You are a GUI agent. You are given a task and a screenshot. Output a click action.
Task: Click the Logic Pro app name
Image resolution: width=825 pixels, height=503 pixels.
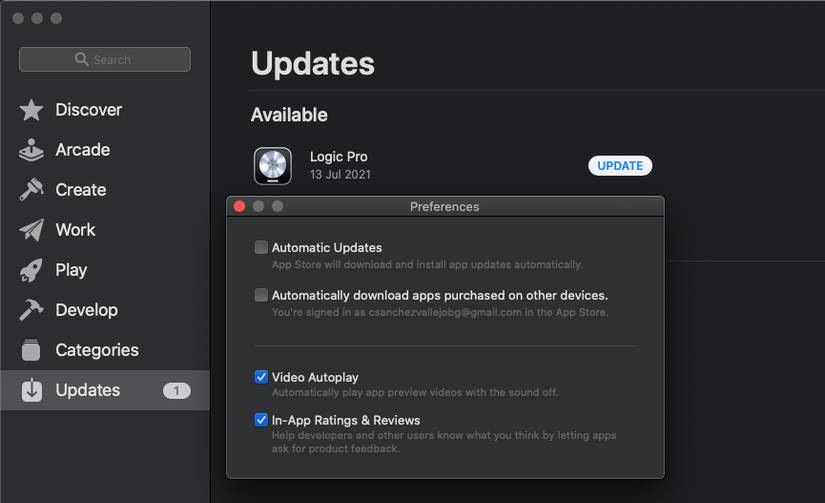338,157
